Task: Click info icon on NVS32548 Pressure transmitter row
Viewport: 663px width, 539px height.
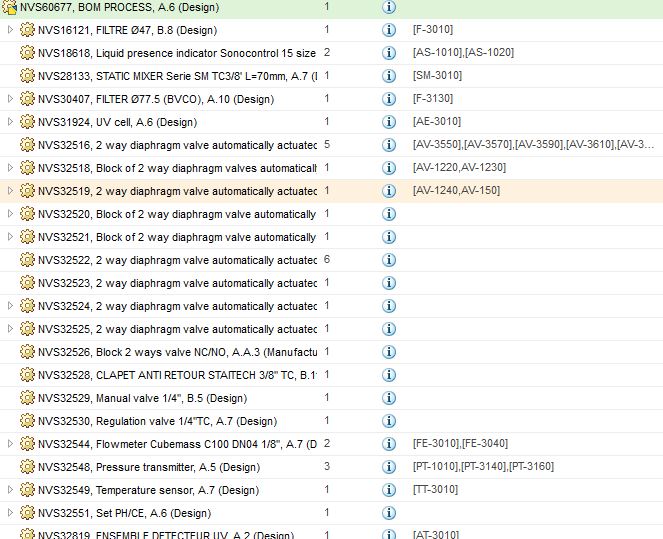Action: pos(389,467)
